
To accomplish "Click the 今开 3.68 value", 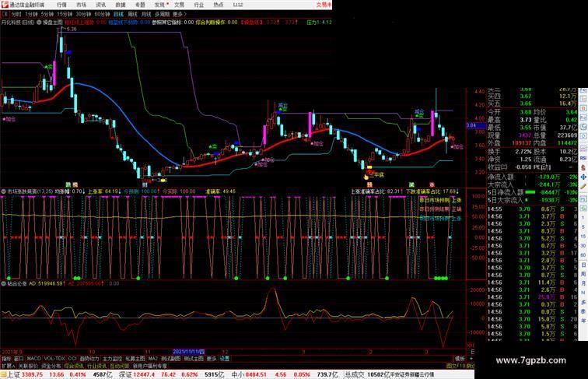I will pos(526,112).
